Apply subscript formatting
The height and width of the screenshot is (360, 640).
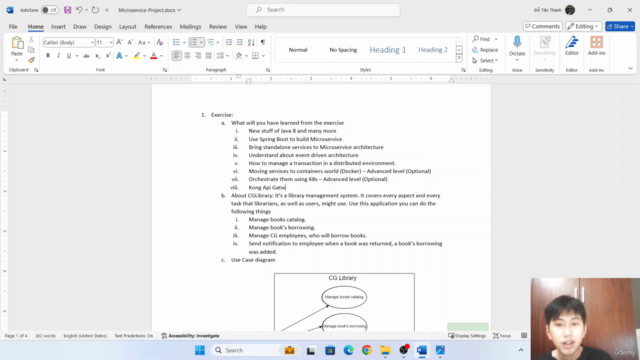97,56
